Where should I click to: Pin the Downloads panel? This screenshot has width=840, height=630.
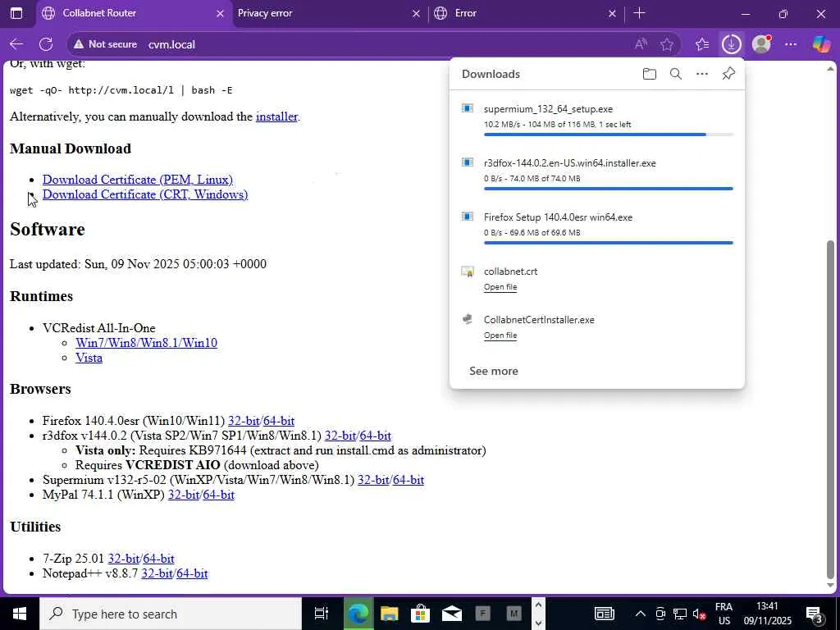click(728, 74)
